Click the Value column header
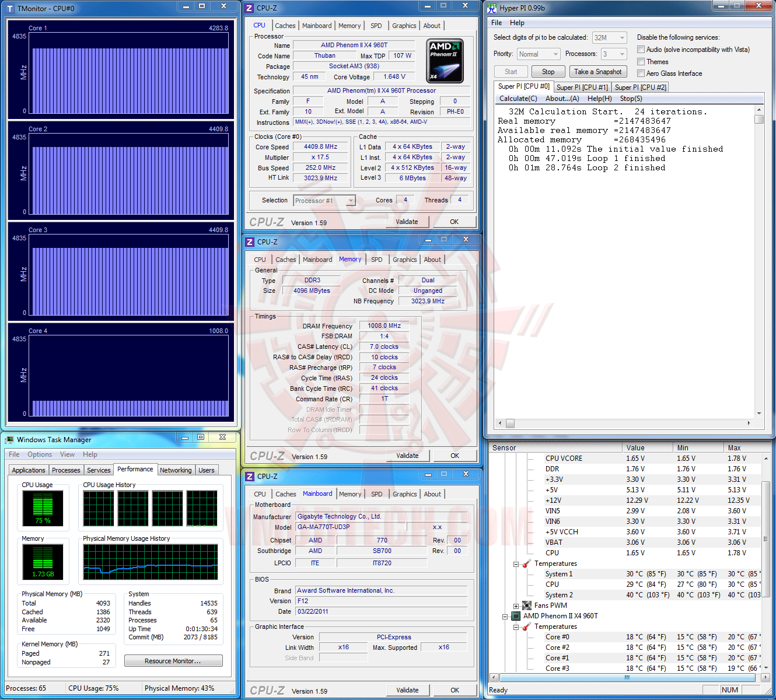 pos(648,448)
